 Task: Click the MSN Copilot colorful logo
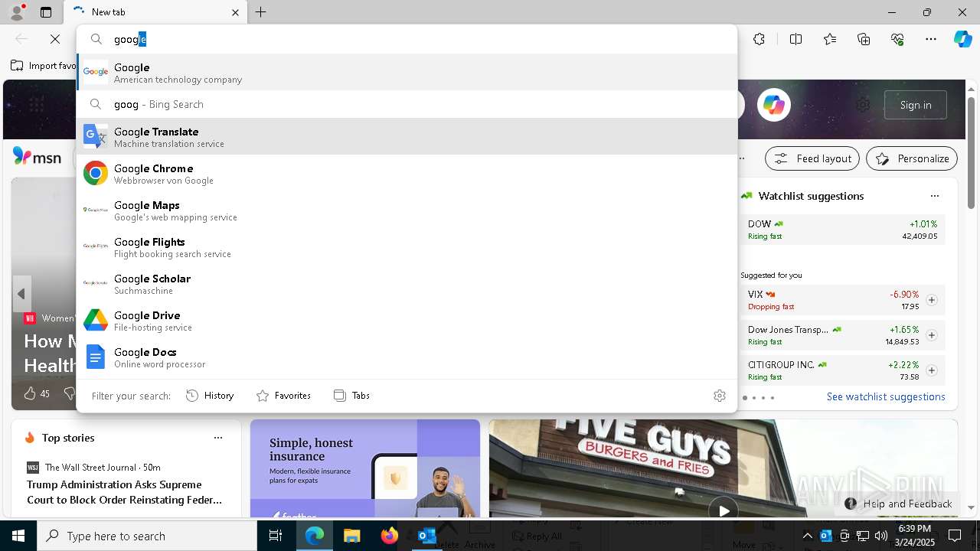(774, 105)
